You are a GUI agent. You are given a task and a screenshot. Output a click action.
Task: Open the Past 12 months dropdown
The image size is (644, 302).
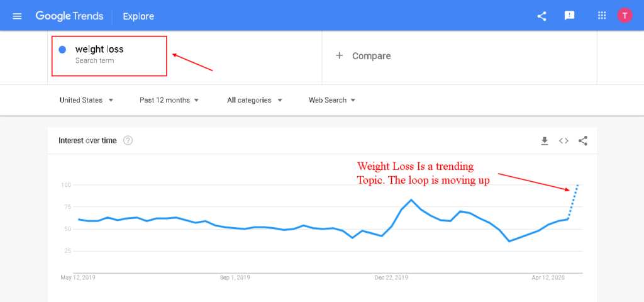click(x=169, y=100)
